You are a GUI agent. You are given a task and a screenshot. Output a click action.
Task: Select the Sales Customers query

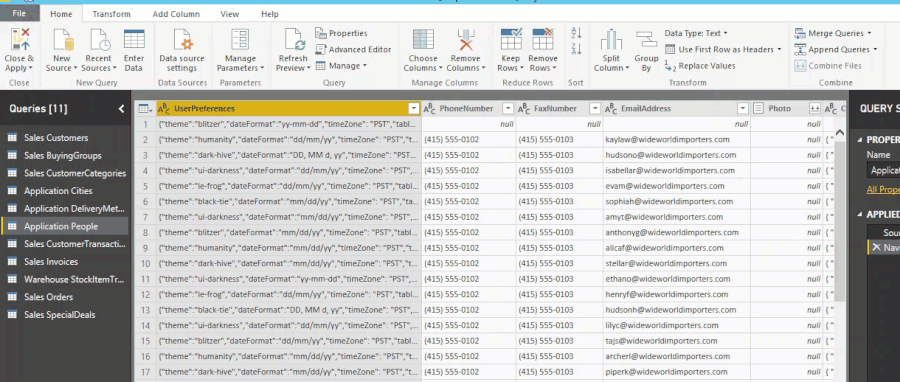click(65, 138)
